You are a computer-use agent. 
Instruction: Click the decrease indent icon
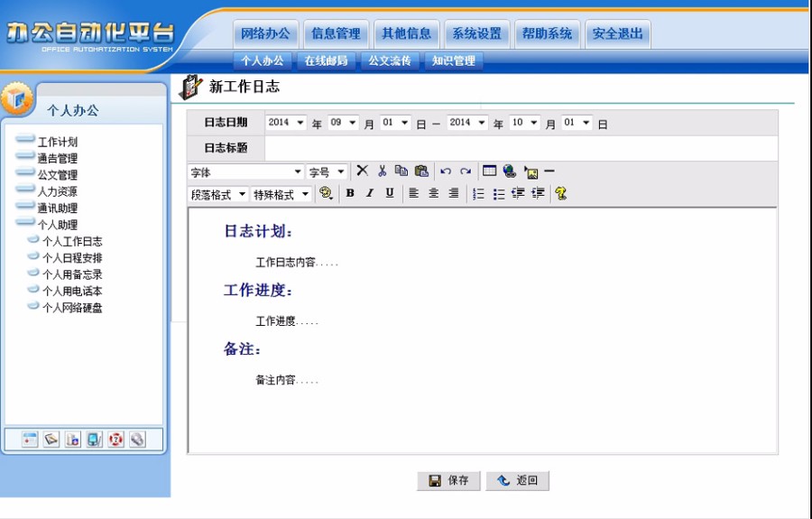[x=519, y=193]
